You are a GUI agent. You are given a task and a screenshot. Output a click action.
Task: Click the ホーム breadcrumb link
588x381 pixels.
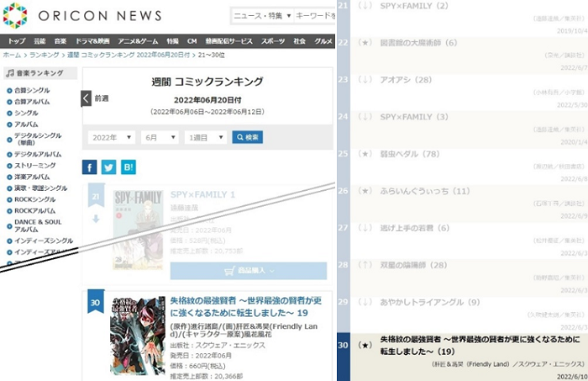pos(12,55)
